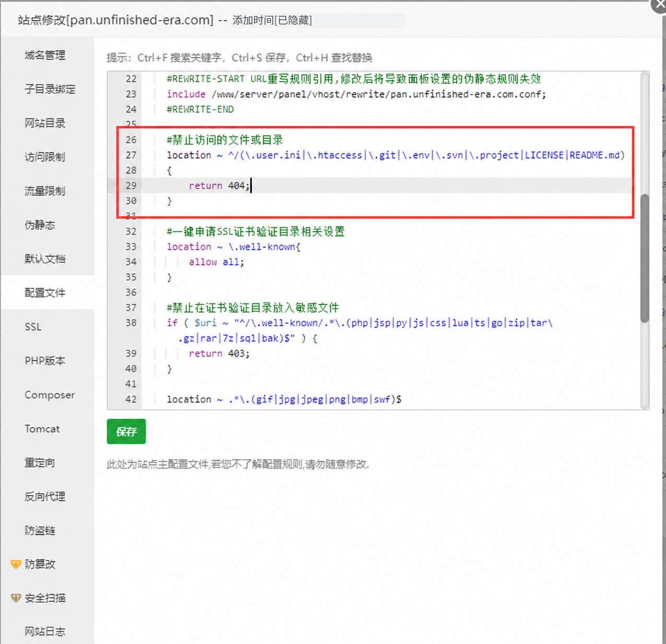Open the 网站目录 settings
Viewport: 666px width, 644px height.
click(x=45, y=123)
